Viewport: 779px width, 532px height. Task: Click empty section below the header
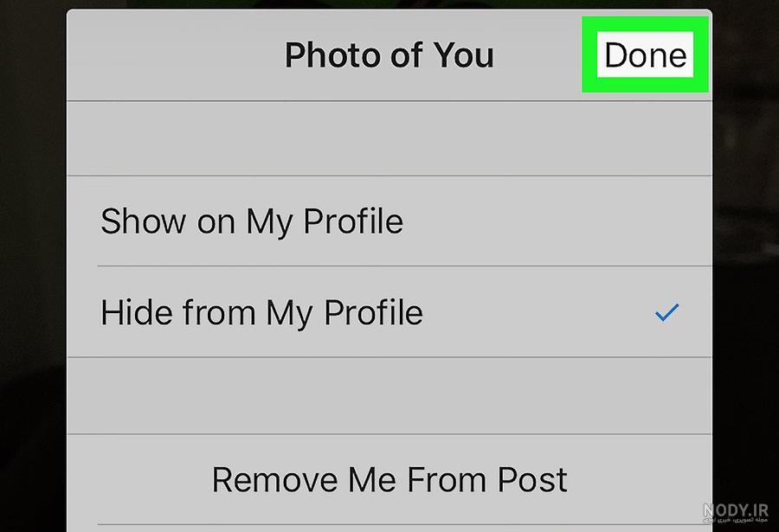[389, 138]
